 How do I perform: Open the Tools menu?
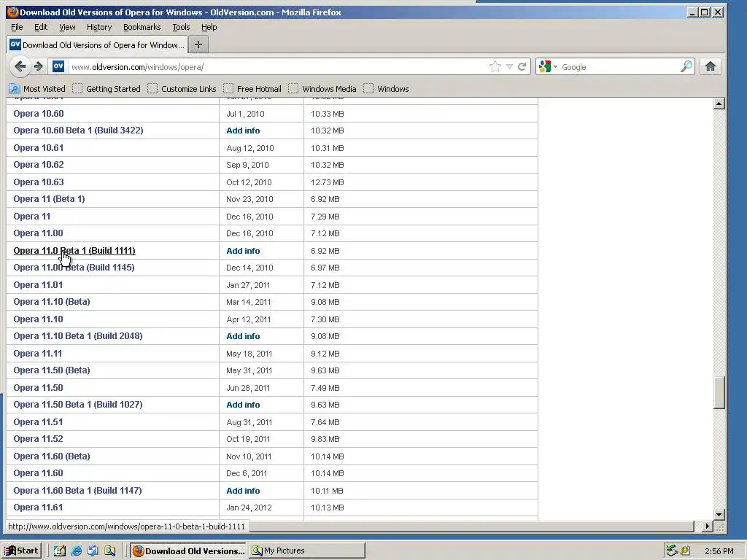pos(181,27)
